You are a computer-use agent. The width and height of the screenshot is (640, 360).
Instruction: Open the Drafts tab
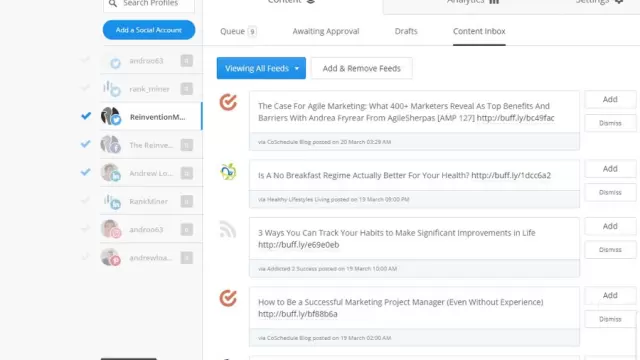pyautogui.click(x=406, y=31)
